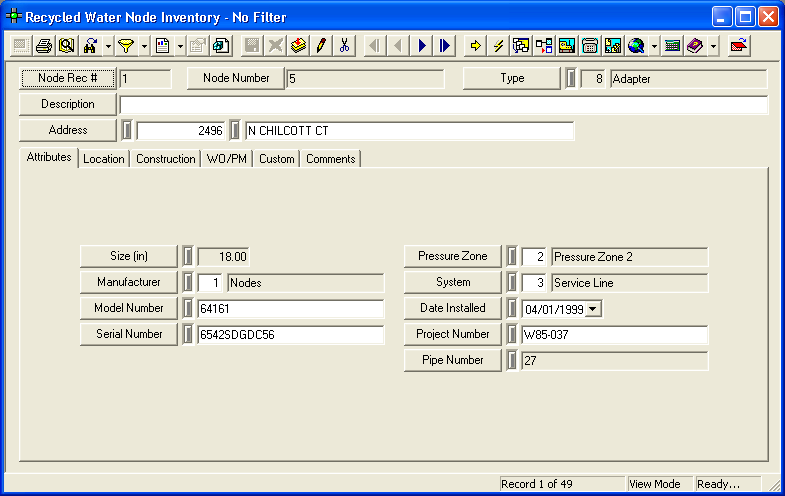Click the add record stack icon

[298, 46]
